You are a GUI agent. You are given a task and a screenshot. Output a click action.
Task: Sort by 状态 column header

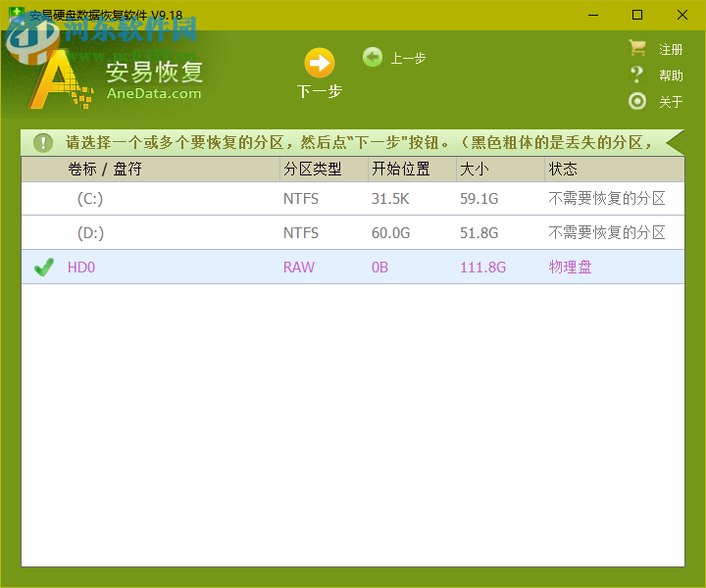tap(614, 170)
